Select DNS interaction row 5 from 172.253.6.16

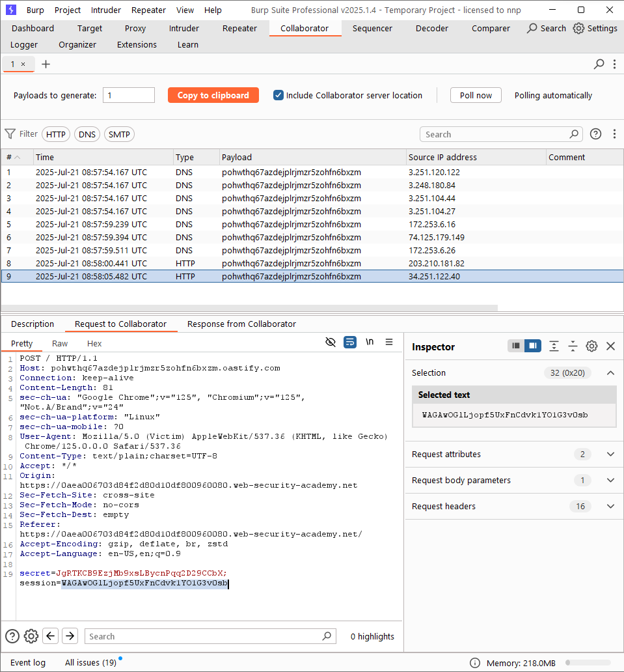click(312, 224)
